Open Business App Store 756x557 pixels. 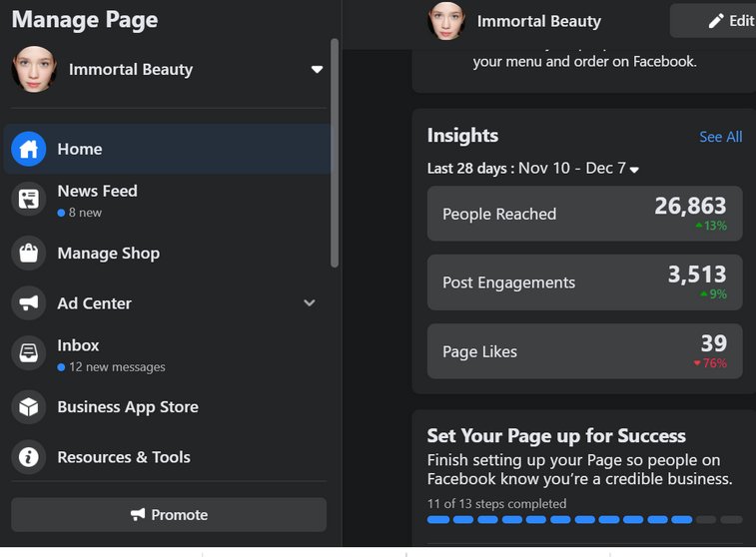[169, 407]
